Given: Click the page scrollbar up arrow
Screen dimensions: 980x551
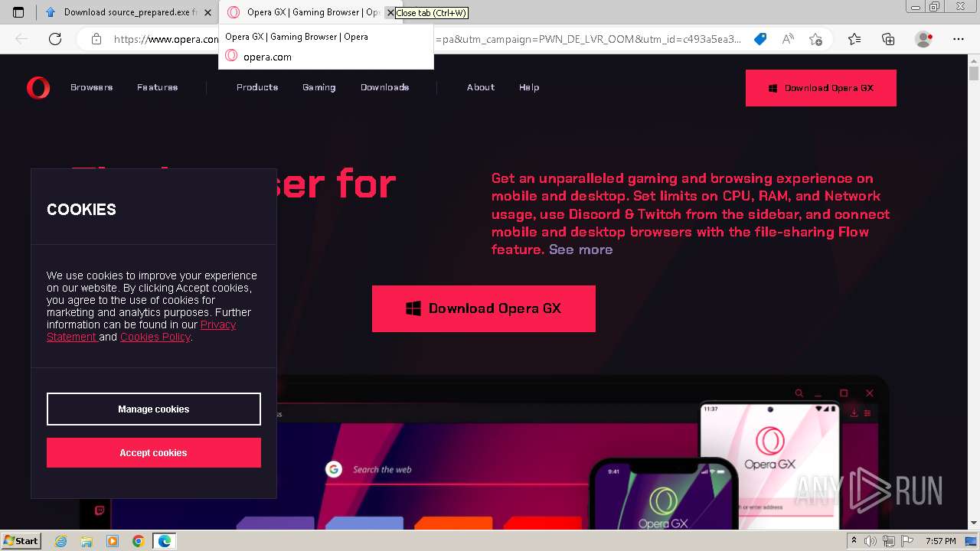Looking at the screenshot, I should click(974, 60).
